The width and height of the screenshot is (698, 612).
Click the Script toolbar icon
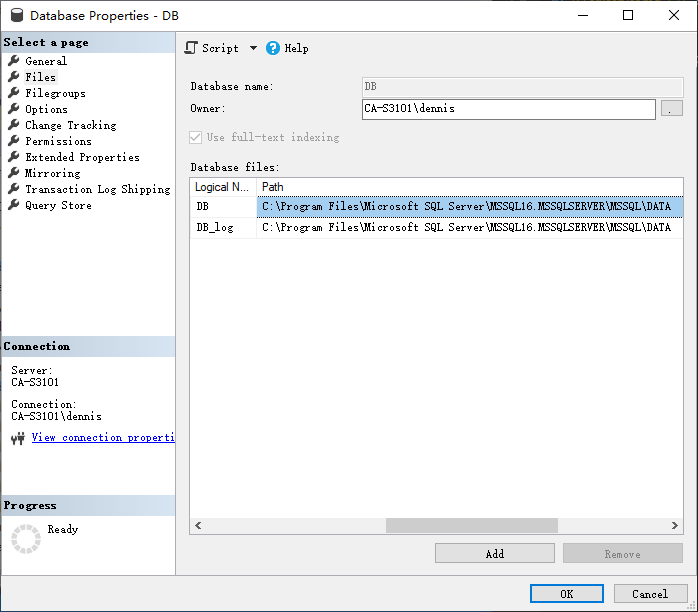[192, 48]
